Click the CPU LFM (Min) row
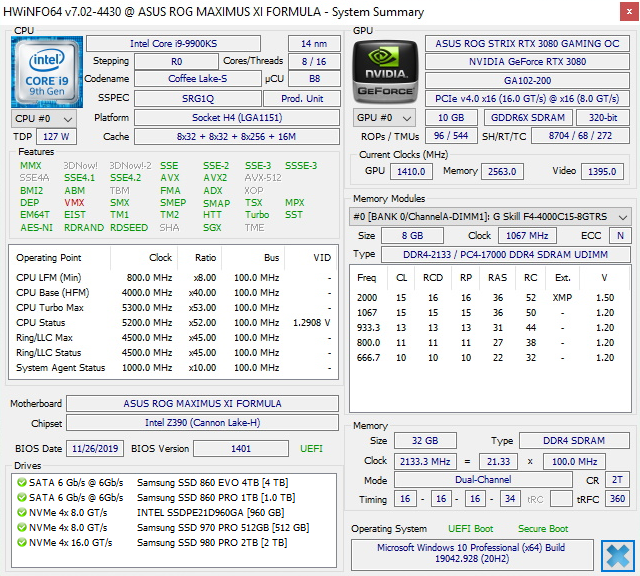The width and height of the screenshot is (640, 576). 173,278
